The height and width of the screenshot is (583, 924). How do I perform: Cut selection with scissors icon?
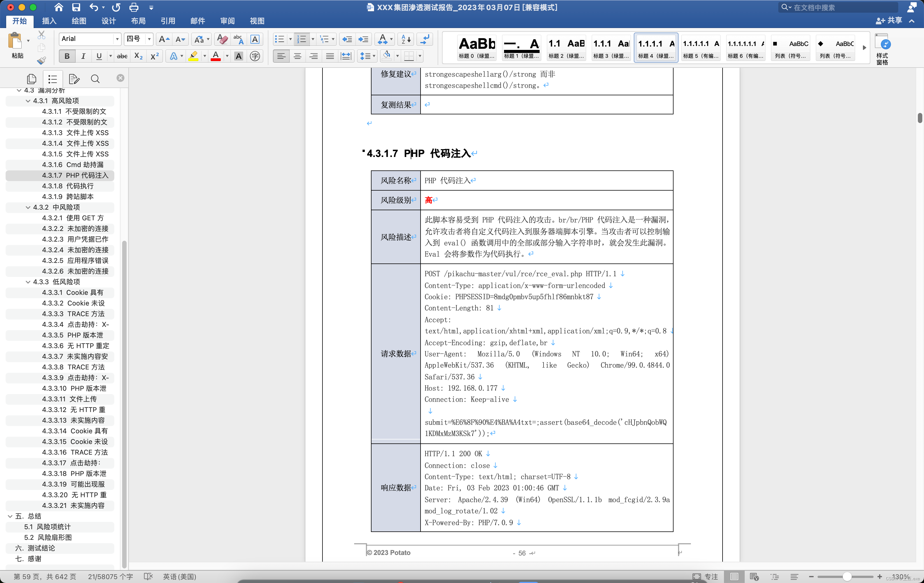pyautogui.click(x=41, y=35)
